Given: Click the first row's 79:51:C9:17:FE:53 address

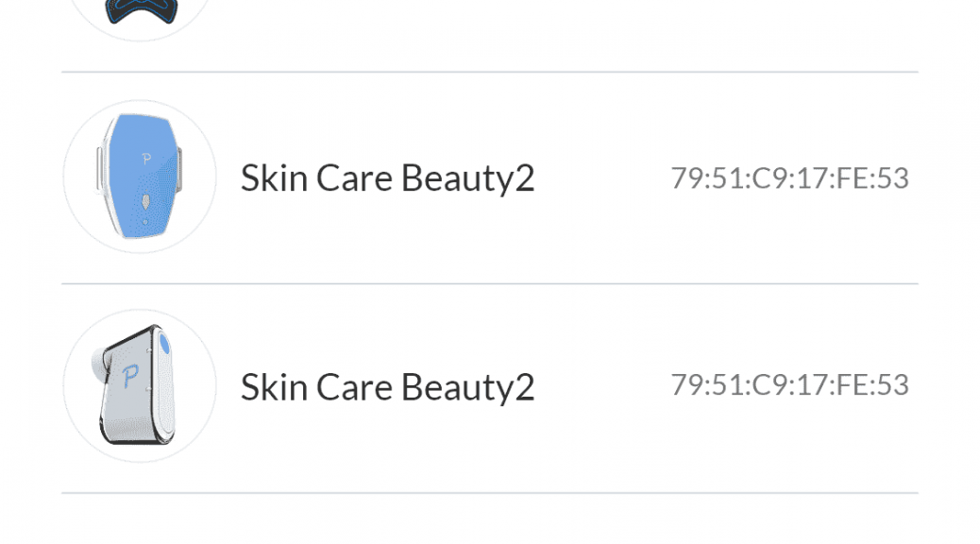Looking at the screenshot, I should click(790, 178).
